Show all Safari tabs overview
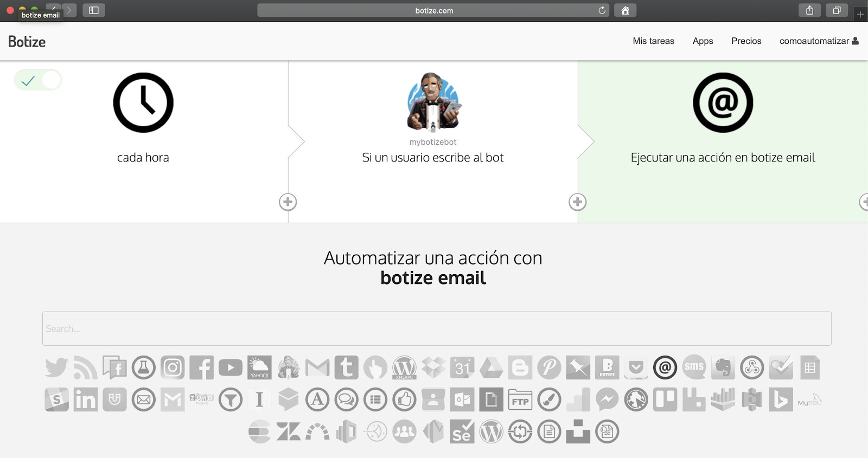Screen dimensions: 868x458 coord(837,10)
